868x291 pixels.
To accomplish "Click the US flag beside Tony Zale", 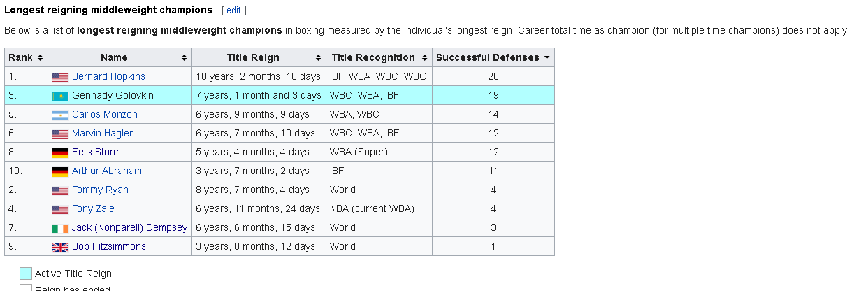I will click(x=60, y=209).
